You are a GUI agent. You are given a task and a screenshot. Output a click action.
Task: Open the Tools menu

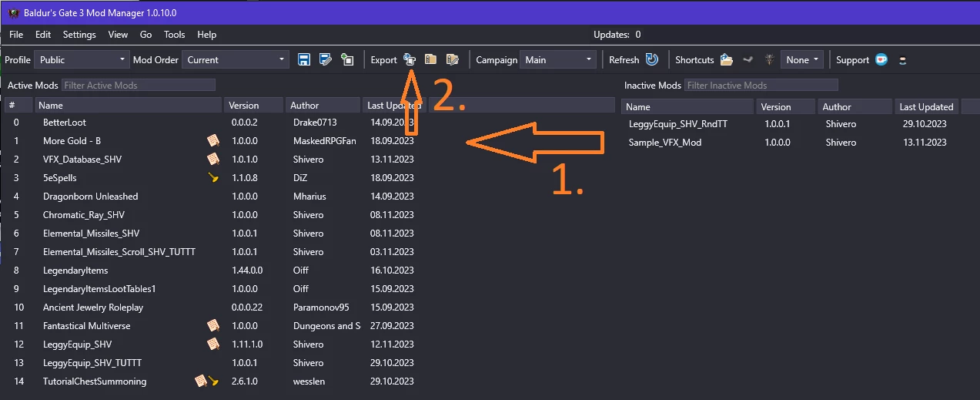(x=175, y=35)
